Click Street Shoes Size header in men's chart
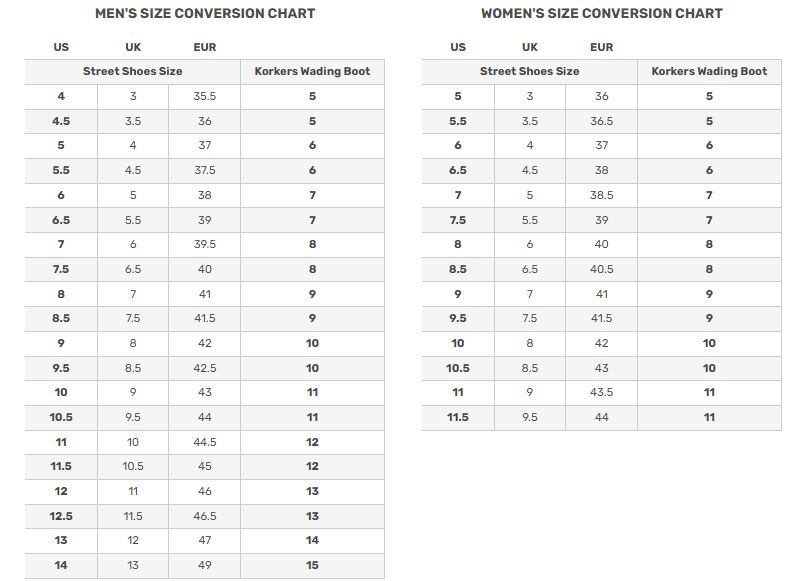This screenshot has width=799, height=581. click(132, 71)
